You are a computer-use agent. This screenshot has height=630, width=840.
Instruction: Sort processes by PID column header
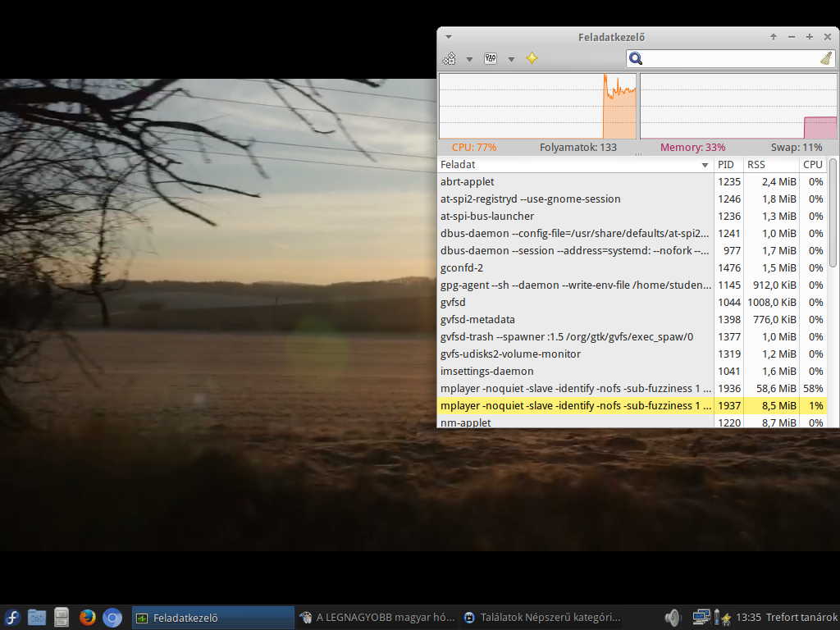728,164
